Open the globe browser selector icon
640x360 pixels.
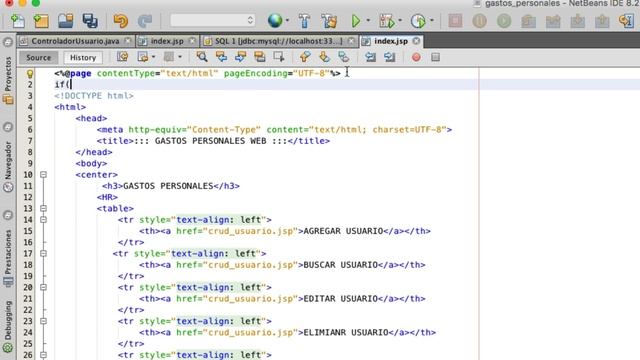point(275,20)
